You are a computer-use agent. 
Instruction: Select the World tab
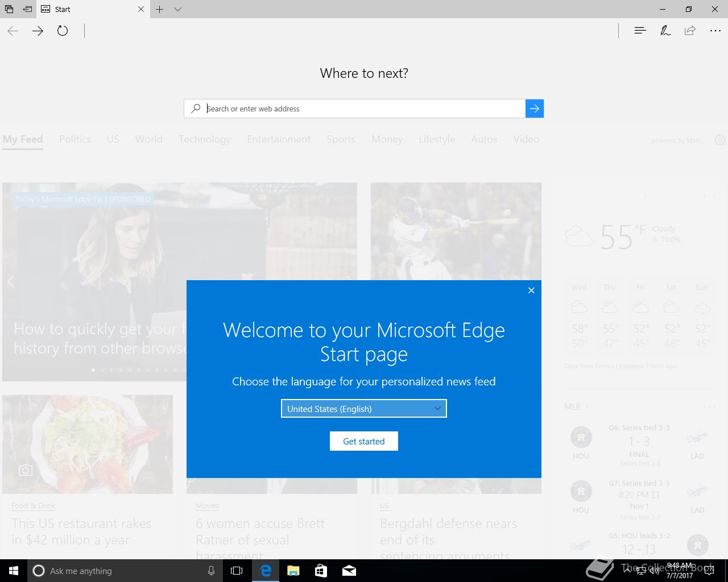tap(149, 139)
